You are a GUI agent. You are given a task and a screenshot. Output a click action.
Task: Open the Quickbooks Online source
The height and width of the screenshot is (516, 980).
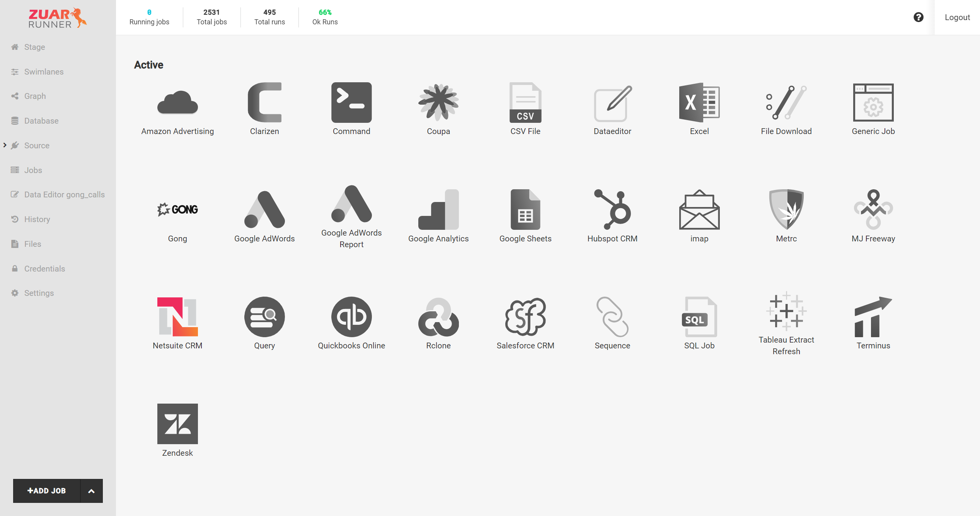[351, 317]
